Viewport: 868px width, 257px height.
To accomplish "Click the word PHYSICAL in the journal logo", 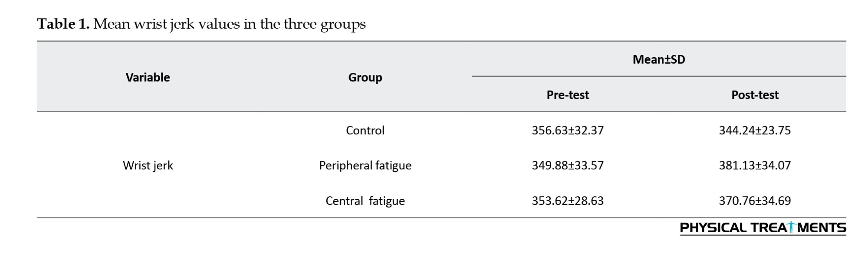I will pos(713,228).
